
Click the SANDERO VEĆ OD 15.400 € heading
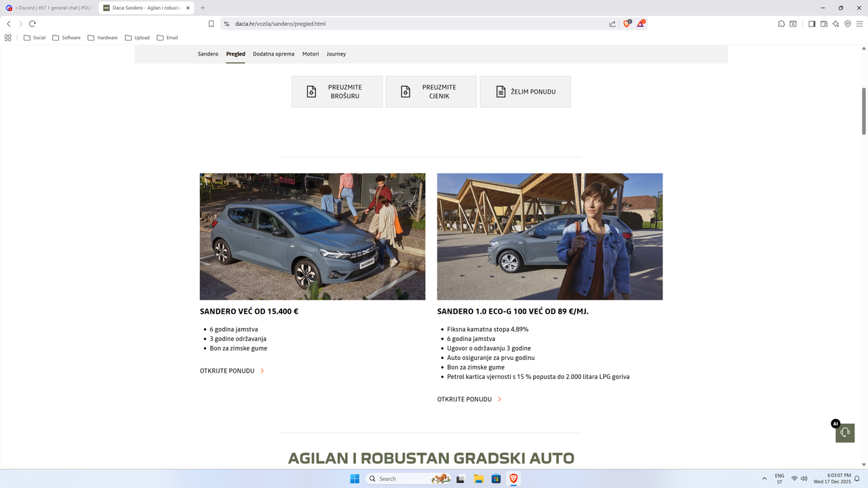[249, 312]
